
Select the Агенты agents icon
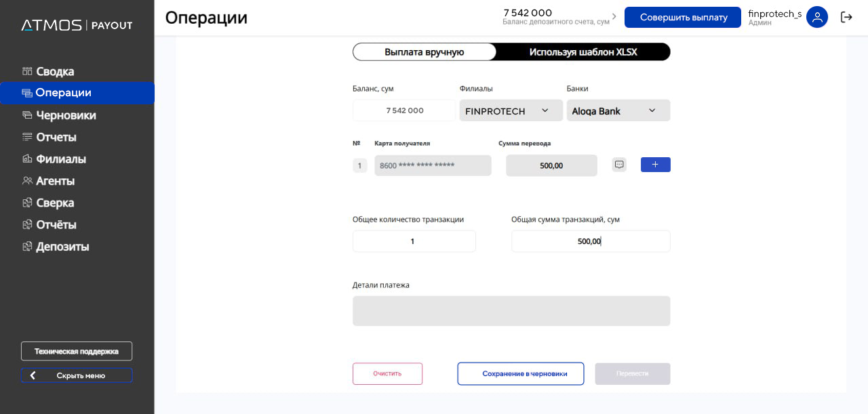coord(27,180)
